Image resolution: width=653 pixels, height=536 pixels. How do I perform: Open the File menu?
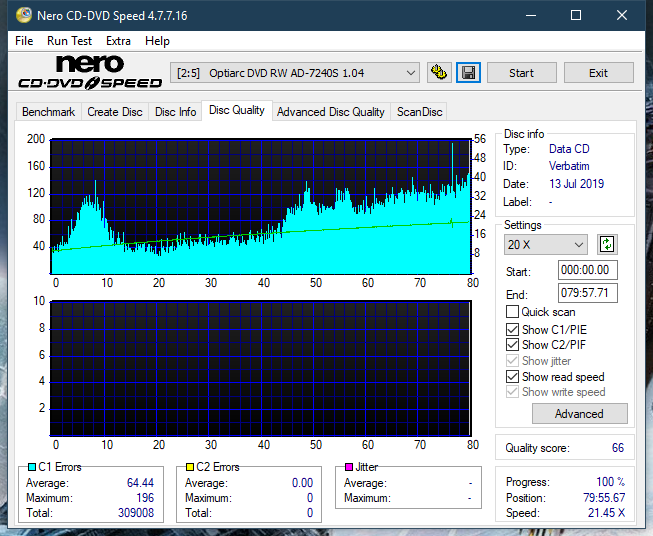[x=24, y=41]
